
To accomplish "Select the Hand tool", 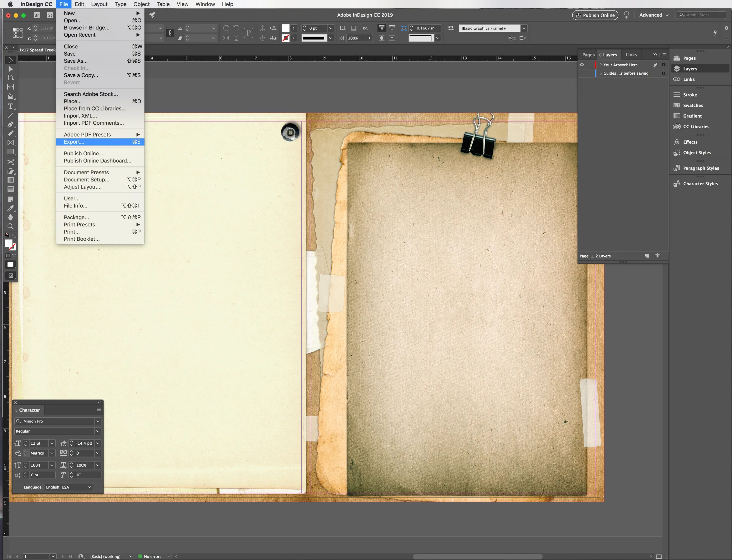I will [x=10, y=217].
